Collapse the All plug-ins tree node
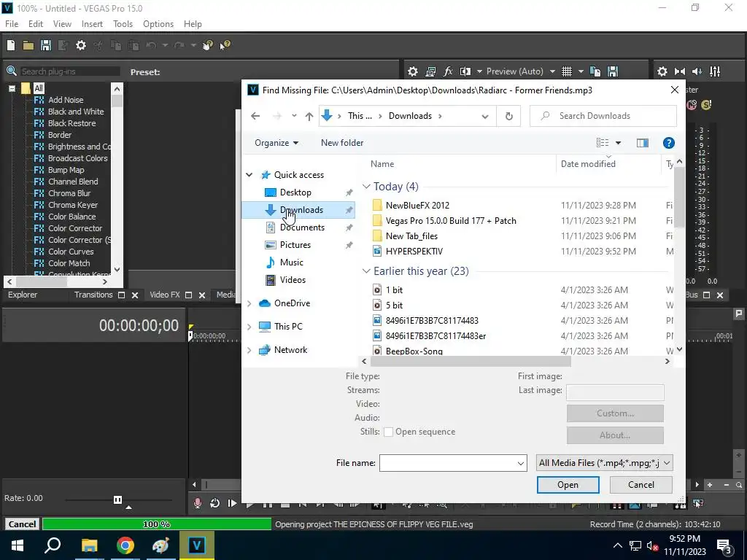The width and height of the screenshot is (747, 560). click(x=12, y=88)
